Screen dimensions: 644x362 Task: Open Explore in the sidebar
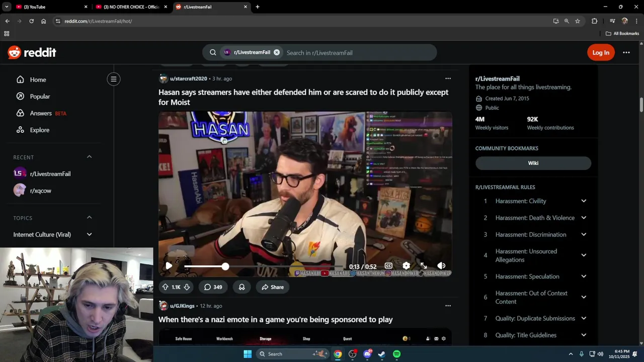[39, 130]
